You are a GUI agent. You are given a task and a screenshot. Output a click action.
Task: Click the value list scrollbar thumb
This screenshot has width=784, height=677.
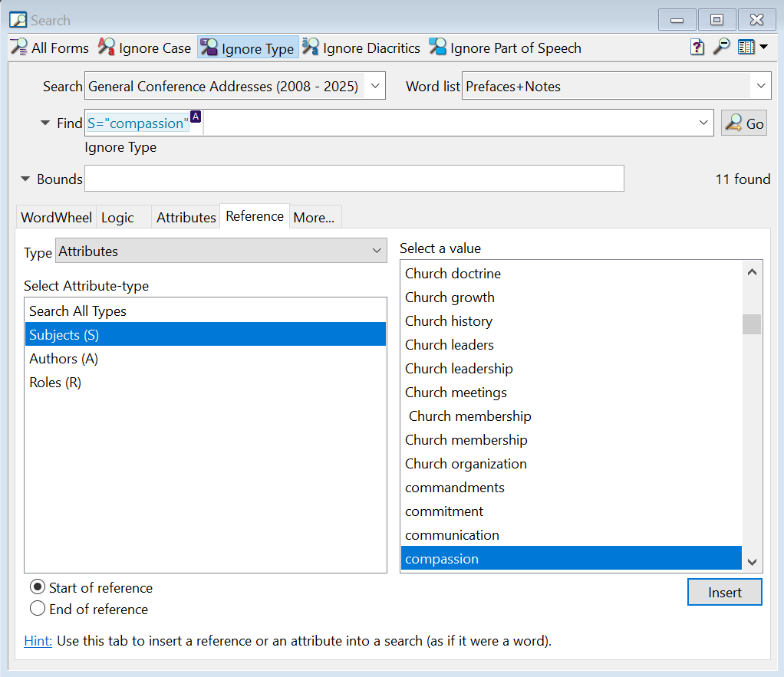(752, 324)
